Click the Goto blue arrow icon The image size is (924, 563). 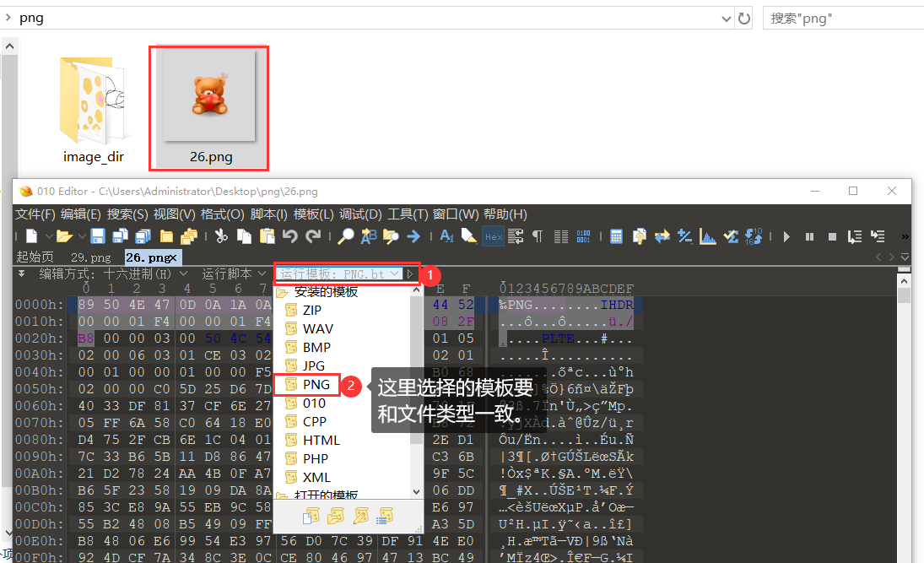point(413,236)
